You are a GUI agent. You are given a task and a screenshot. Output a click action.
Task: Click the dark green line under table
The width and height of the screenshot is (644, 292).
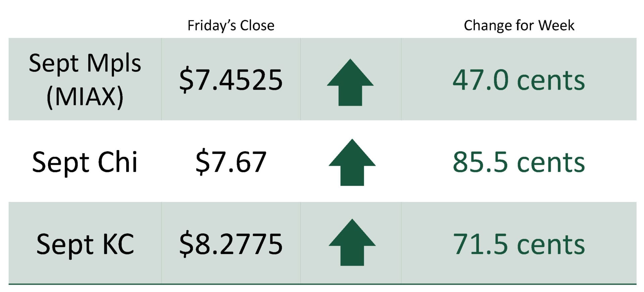point(322,284)
